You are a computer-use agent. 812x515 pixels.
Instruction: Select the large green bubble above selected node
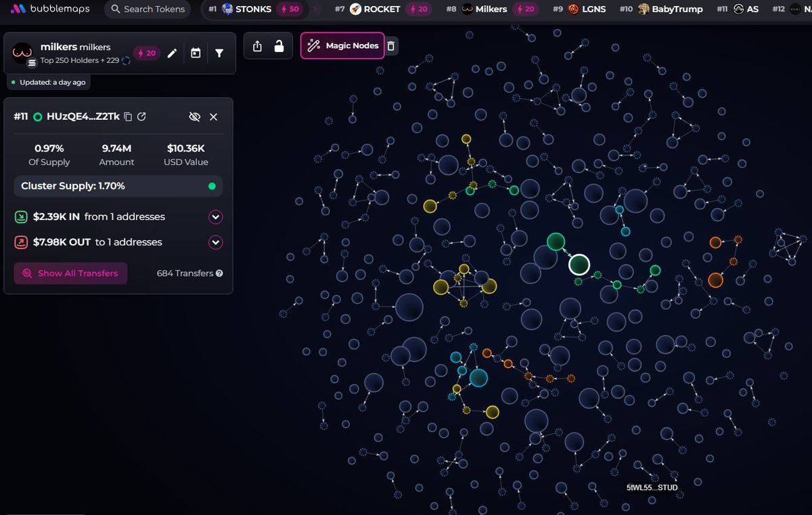click(556, 242)
